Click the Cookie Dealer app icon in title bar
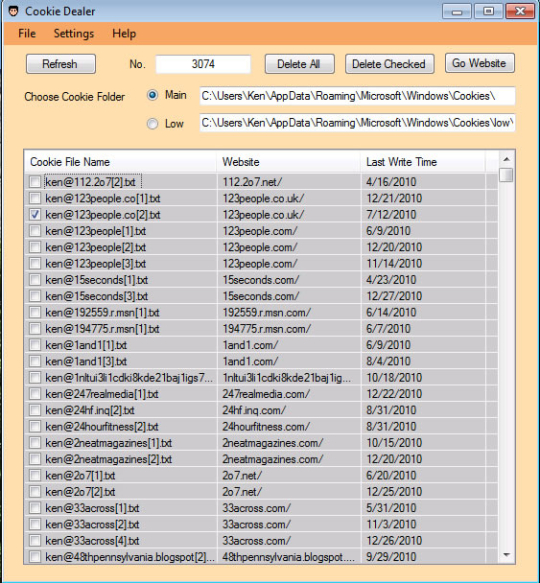 point(13,11)
